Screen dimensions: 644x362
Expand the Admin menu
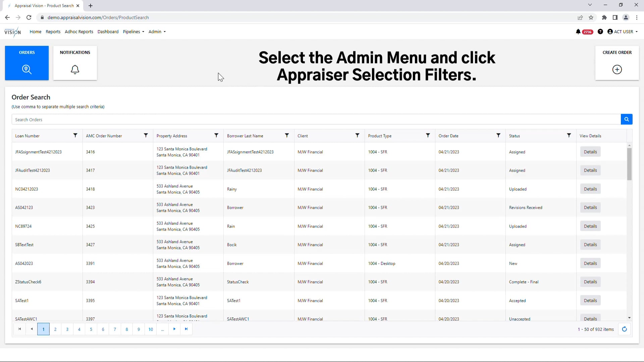[x=157, y=32]
